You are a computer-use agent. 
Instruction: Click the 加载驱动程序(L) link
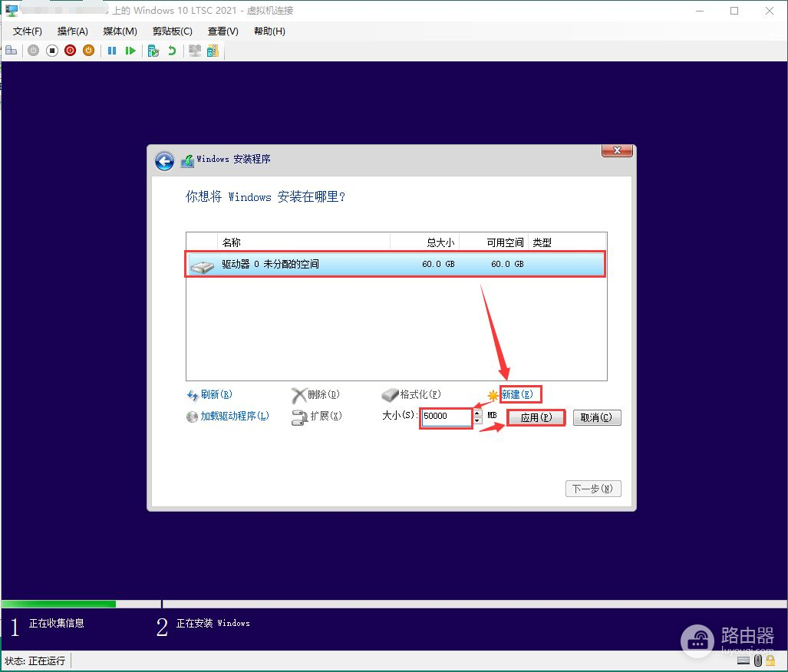[234, 417]
